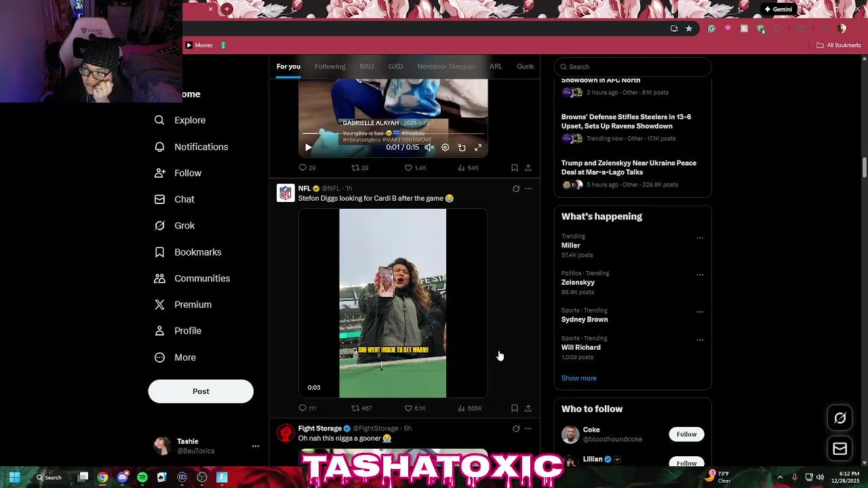Switch to the For you tab
This screenshot has height=488, width=868.
(x=288, y=66)
